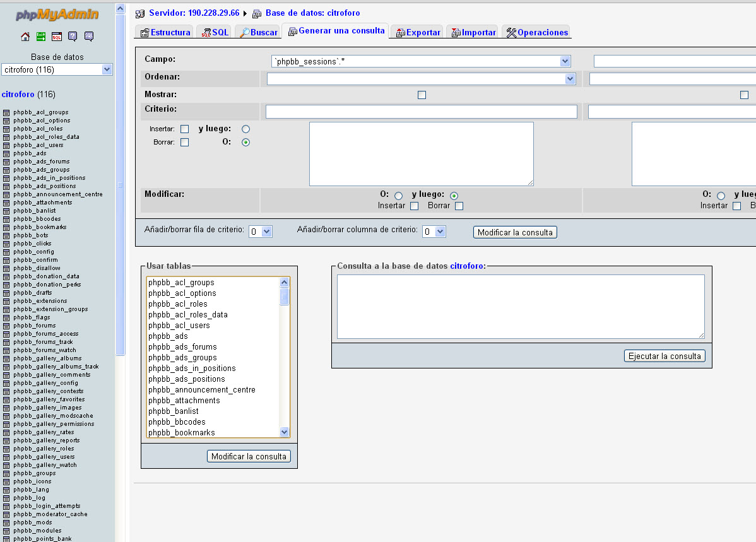Image resolution: width=756 pixels, height=542 pixels.
Task: Click table icon beside phpbb_acl_groups in sidebar
Action: [6, 113]
